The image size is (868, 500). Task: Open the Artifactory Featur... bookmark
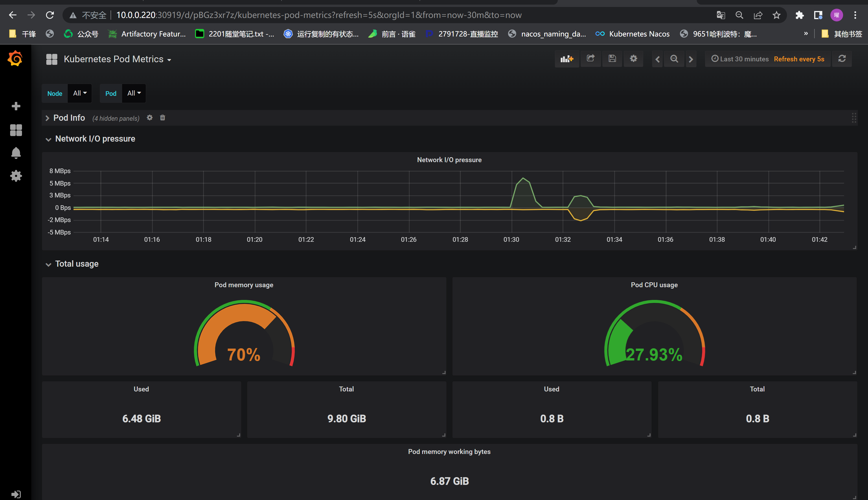(147, 34)
